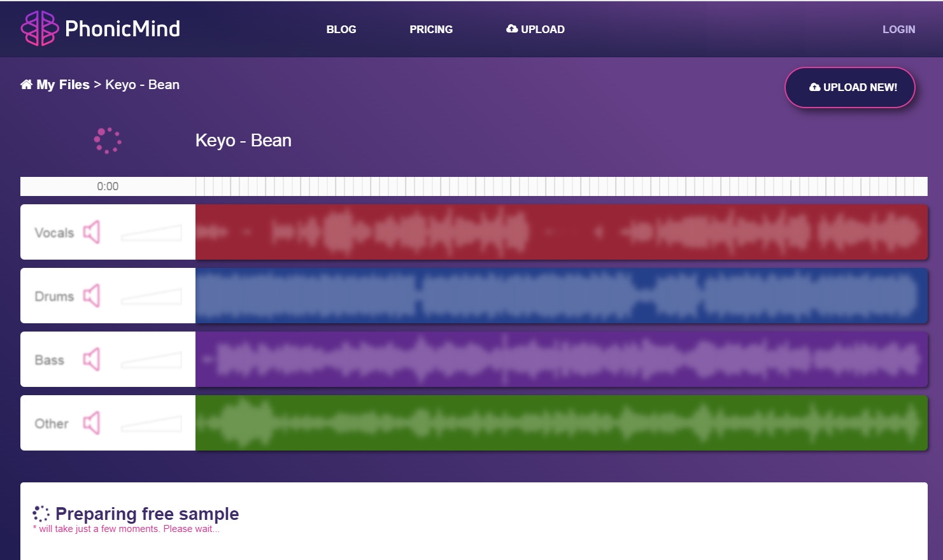Open the My Files breadcrumb link

(x=63, y=85)
